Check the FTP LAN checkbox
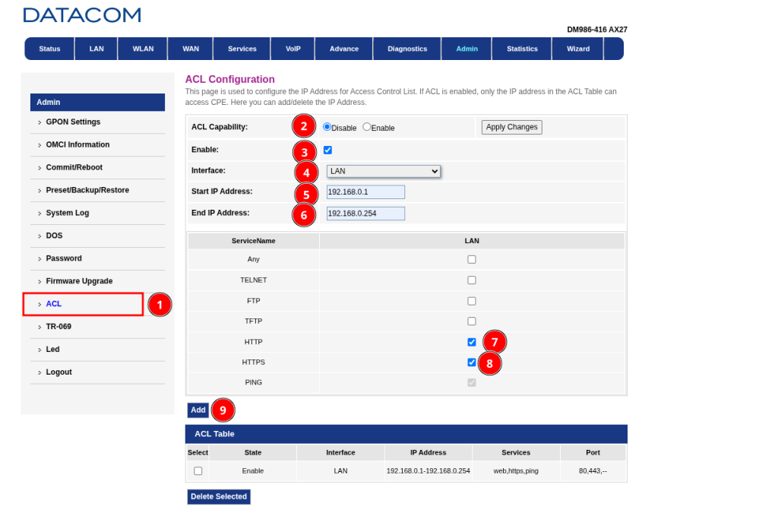 [472, 301]
